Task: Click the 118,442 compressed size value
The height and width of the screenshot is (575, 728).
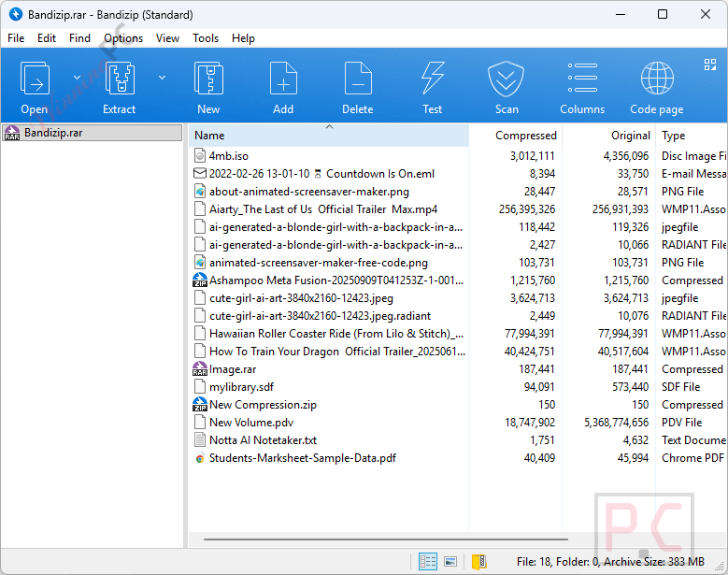Action: 536,226
